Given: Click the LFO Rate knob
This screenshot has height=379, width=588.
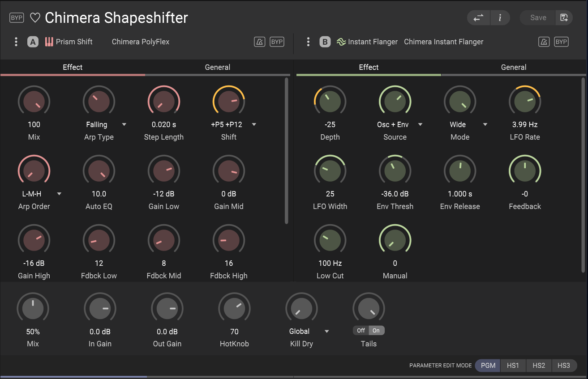Looking at the screenshot, I should pos(525,102).
